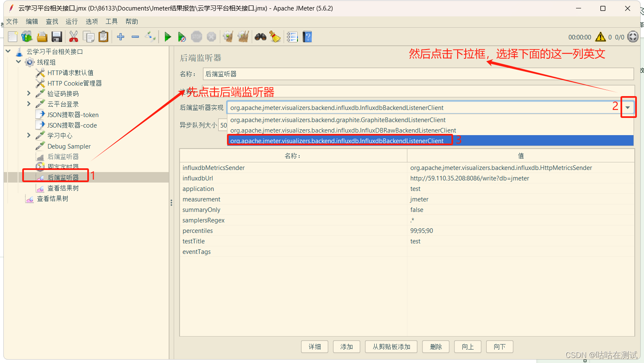The image size is (644, 363).
Task: Open the 帮助 menu
Action: (x=132, y=21)
